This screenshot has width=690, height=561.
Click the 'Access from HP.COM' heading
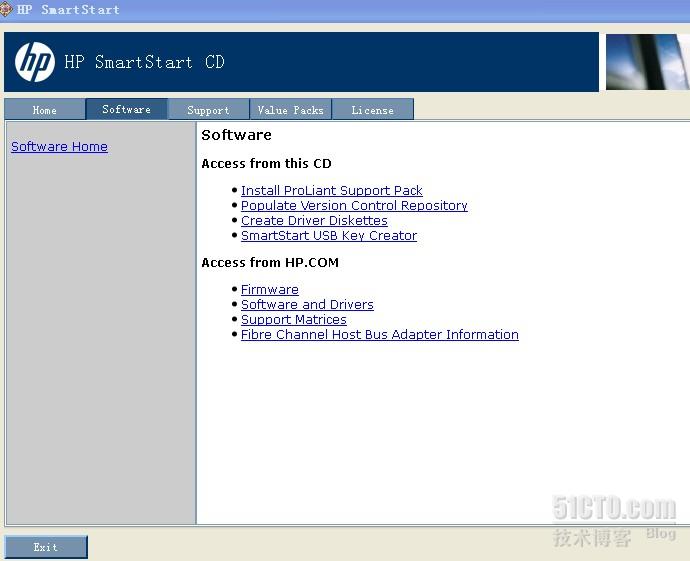270,263
